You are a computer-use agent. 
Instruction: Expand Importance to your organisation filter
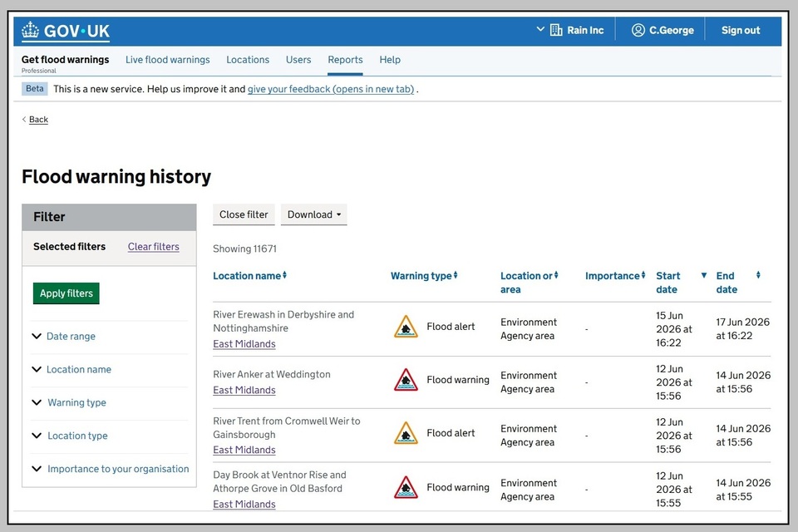point(118,469)
